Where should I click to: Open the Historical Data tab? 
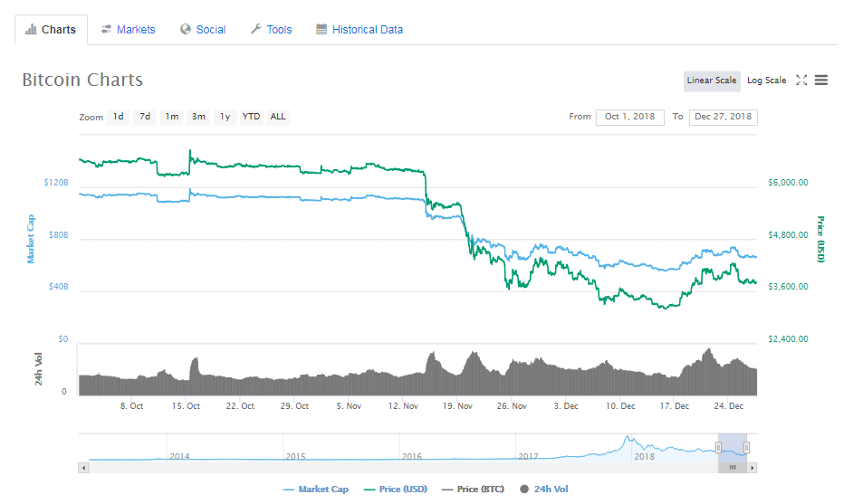click(360, 30)
